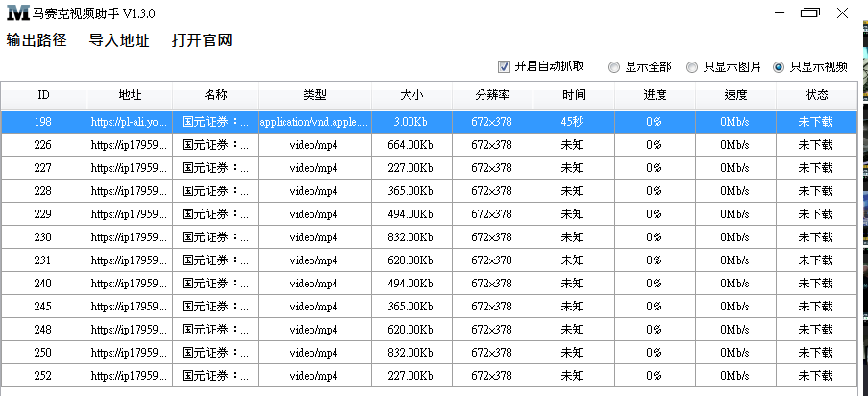
Task: Click 未下载 status in row 198
Action: (816, 122)
